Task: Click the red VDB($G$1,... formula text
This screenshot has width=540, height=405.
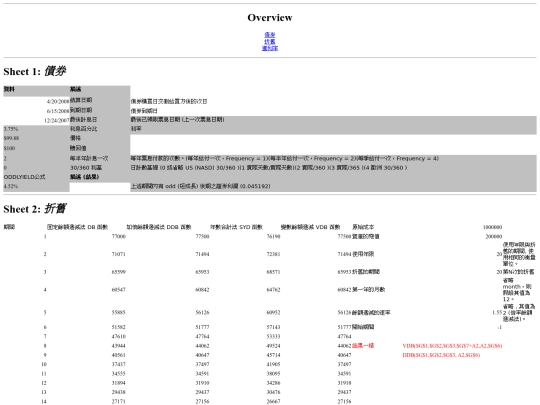Action: 452,345
